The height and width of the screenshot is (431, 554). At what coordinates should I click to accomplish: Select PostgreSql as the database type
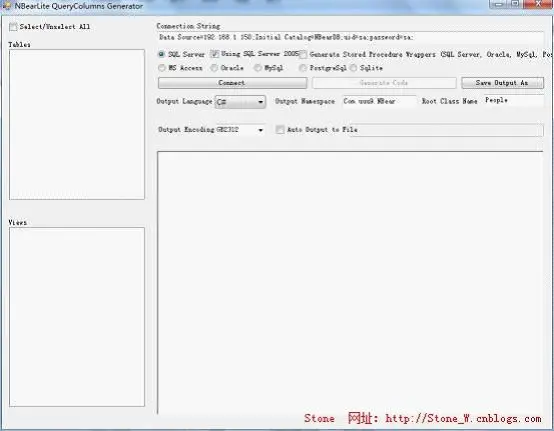tap(303, 68)
